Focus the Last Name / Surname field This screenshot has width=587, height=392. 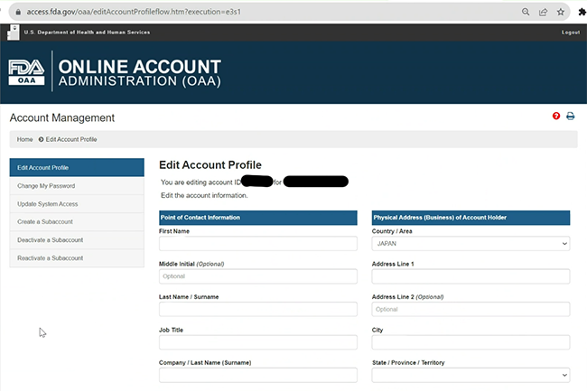click(x=258, y=309)
